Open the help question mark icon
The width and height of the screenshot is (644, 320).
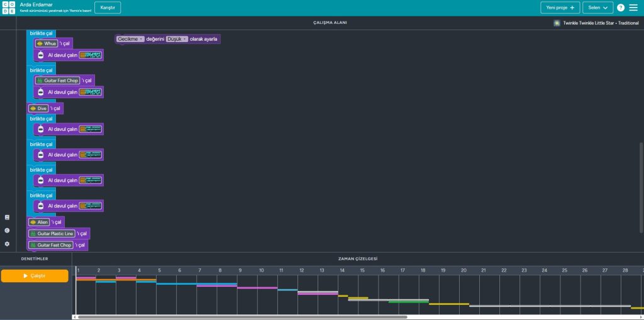[621, 8]
